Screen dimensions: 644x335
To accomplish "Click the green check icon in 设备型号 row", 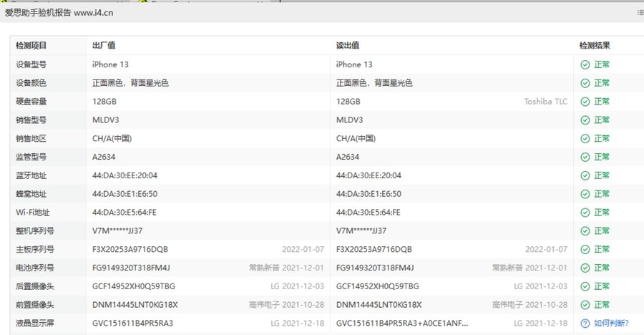I will [585, 64].
